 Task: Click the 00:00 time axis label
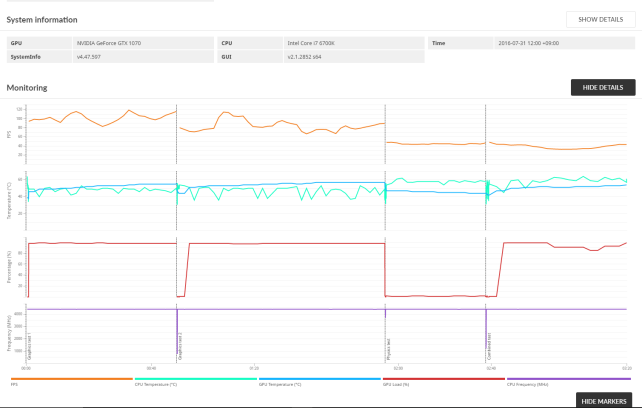pos(26,368)
